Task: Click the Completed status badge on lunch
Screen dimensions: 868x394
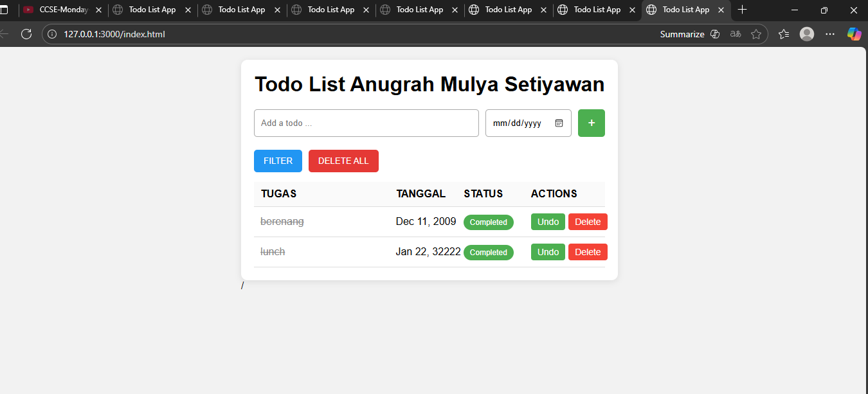Action: [x=489, y=252]
